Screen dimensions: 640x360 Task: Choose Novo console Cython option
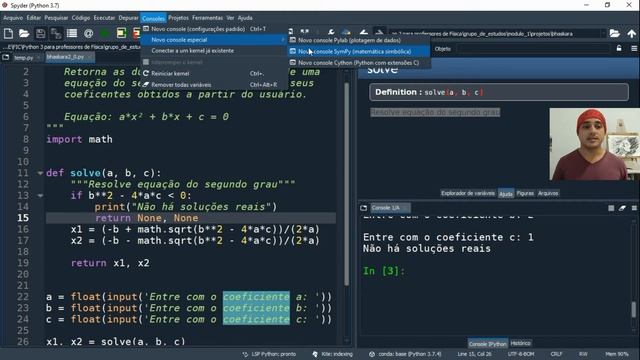[x=359, y=63]
